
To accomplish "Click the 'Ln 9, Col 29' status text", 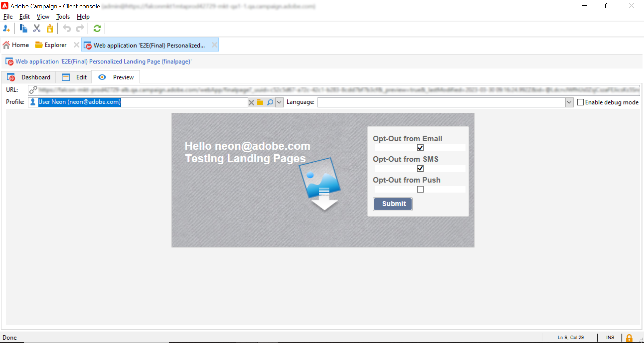I will tap(571, 338).
